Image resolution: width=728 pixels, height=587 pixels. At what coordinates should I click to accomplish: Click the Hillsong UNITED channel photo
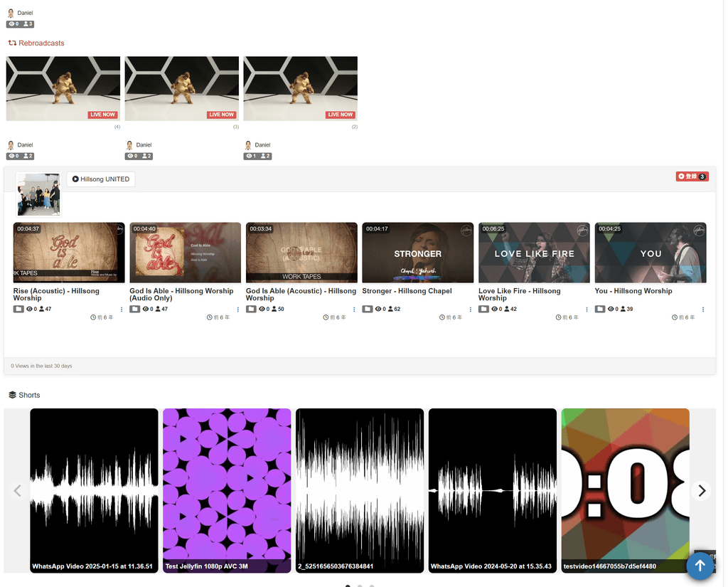pyautogui.click(x=38, y=194)
